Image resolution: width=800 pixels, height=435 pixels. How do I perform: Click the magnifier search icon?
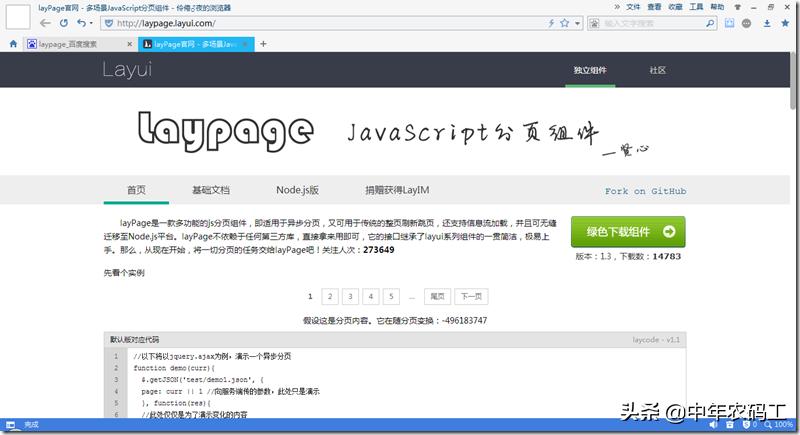coord(710,23)
